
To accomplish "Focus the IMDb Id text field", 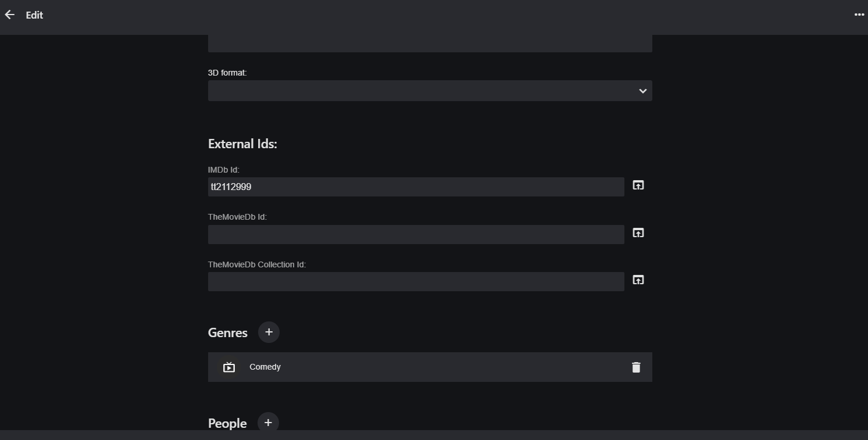I will coord(416,187).
